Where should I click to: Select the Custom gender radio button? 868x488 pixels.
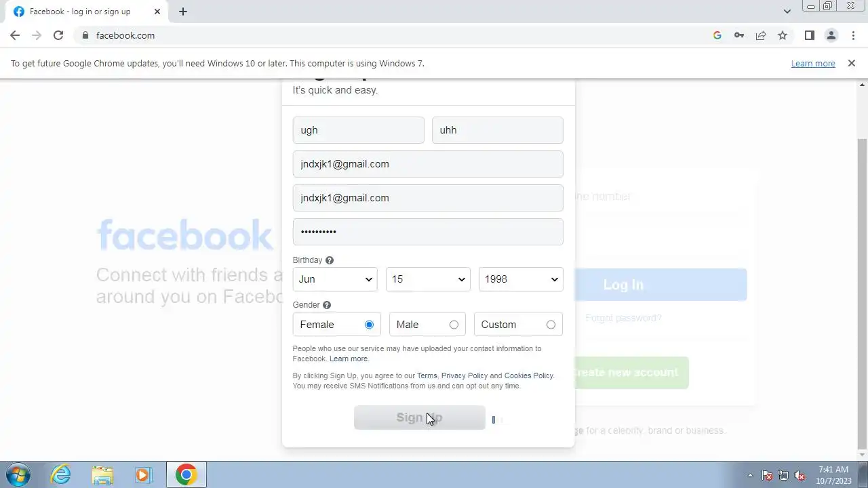point(551,325)
